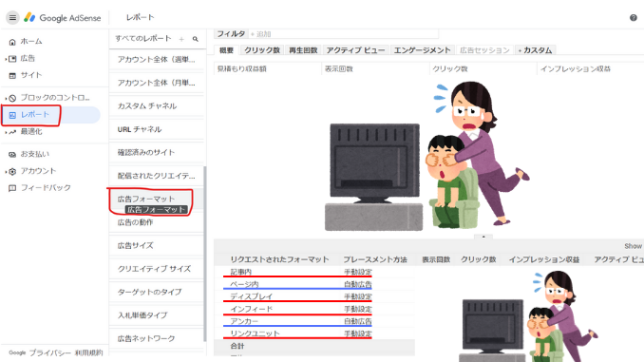Click the フィードバック feedback icon
This screenshot has width=644, height=362.
coord(12,188)
